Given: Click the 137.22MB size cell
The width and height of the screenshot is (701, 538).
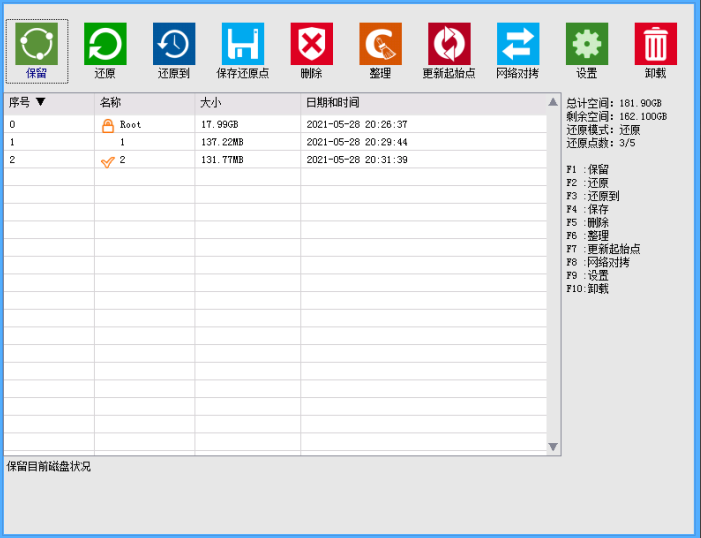Looking at the screenshot, I should pos(222,142).
